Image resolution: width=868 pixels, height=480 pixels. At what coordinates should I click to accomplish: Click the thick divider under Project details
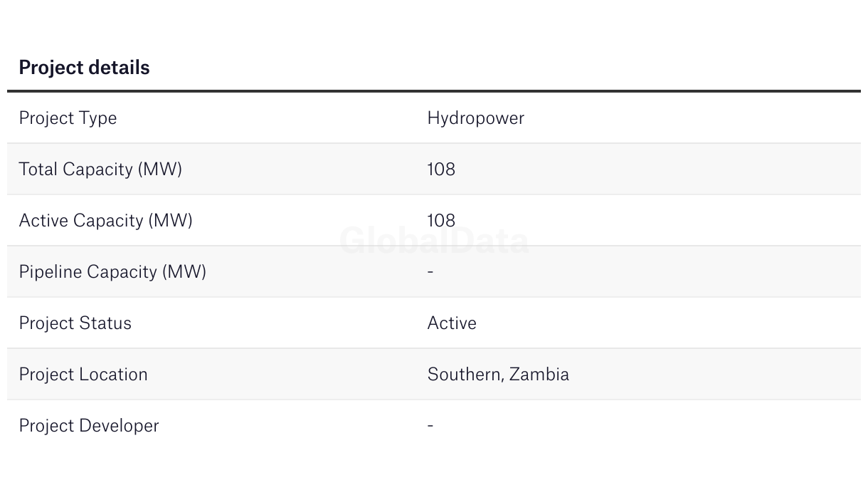pyautogui.click(x=434, y=91)
